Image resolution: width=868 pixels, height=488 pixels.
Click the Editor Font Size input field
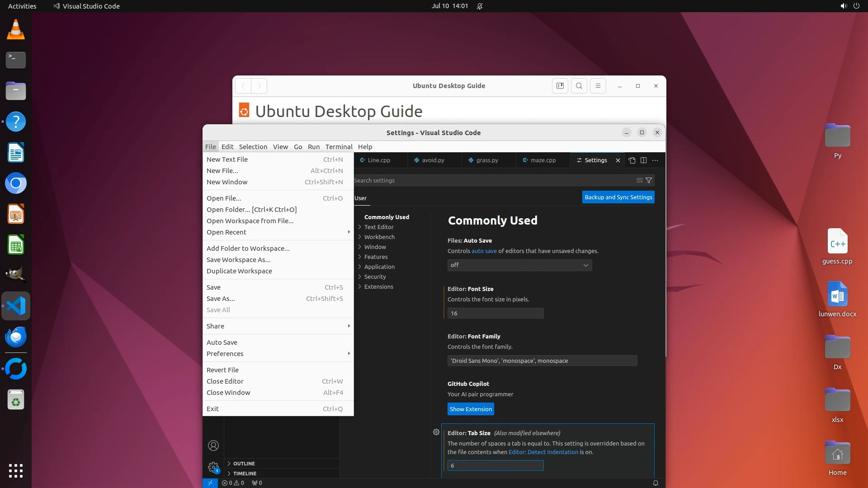point(495,314)
